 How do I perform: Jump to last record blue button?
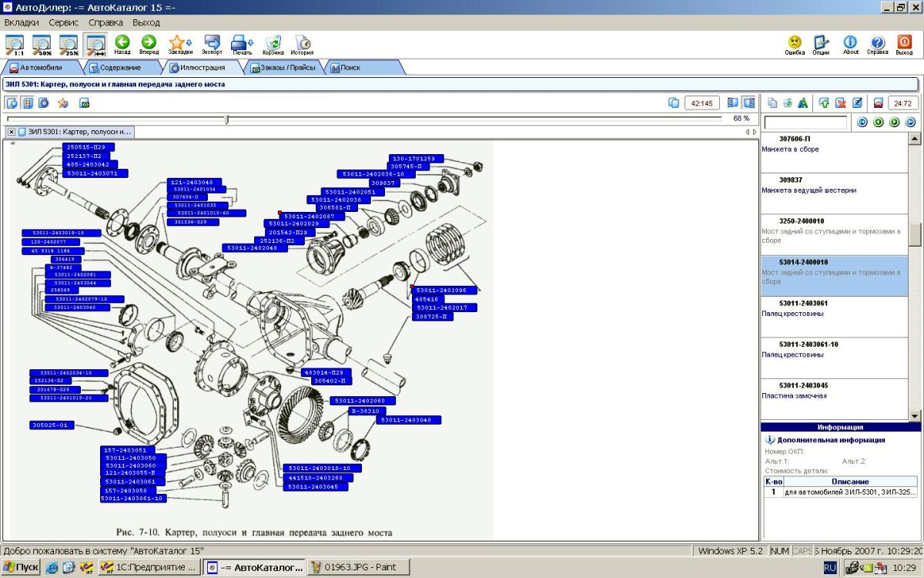[911, 122]
